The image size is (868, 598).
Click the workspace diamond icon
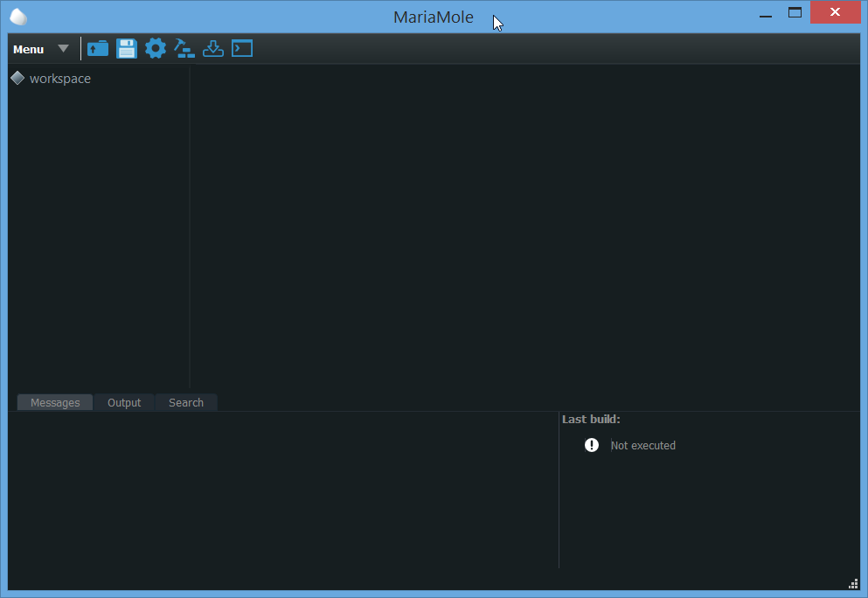[x=17, y=78]
